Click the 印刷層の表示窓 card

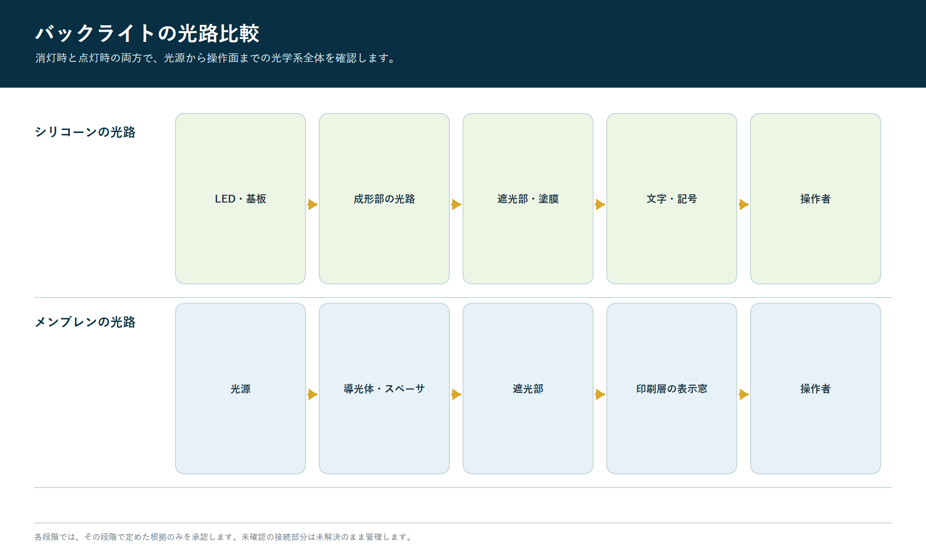[672, 389]
